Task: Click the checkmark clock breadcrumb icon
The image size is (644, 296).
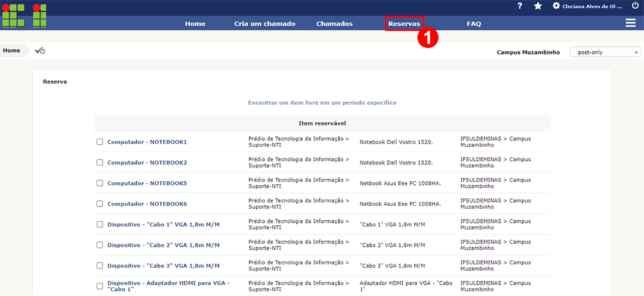Action: 40,50
